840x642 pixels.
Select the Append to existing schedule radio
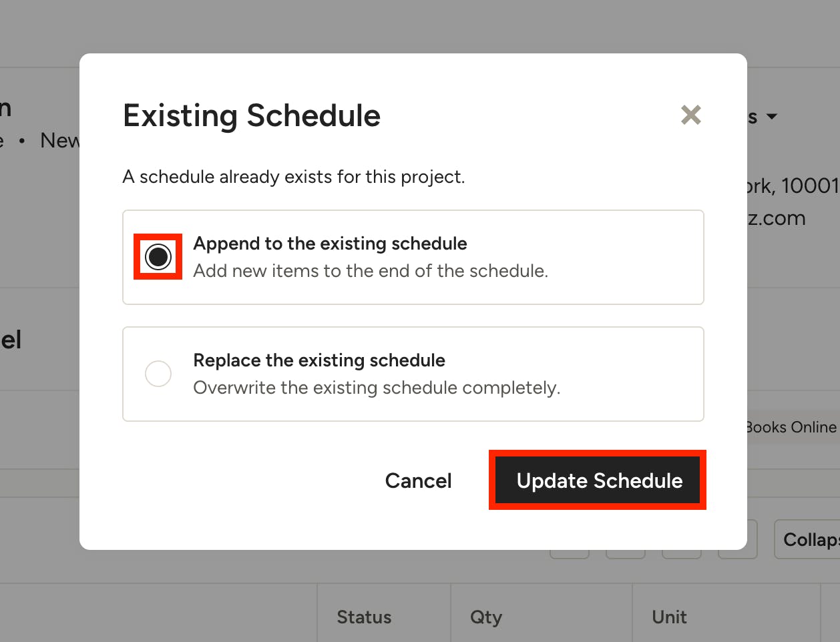pyautogui.click(x=158, y=257)
